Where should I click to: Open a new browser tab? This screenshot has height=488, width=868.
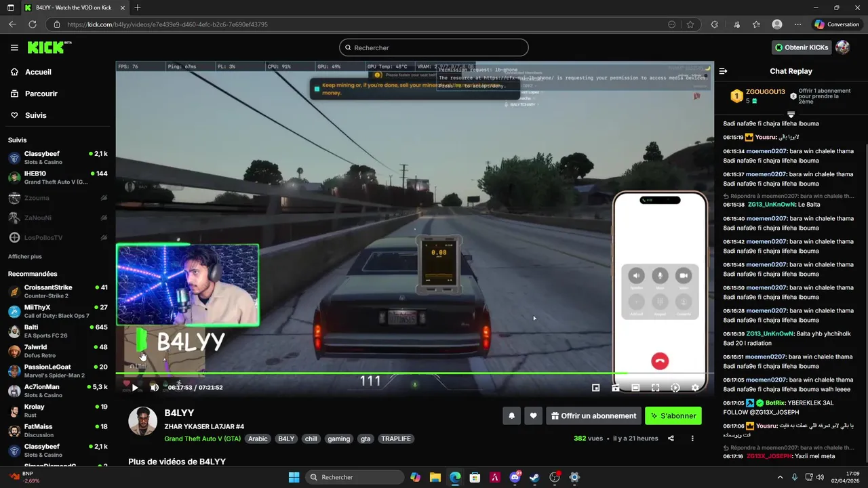point(137,7)
